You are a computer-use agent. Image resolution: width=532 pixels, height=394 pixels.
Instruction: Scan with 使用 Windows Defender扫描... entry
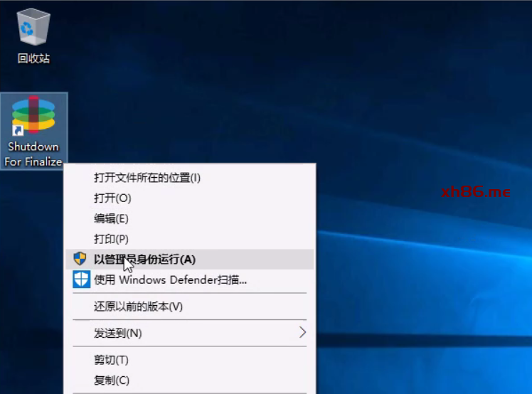[171, 279]
